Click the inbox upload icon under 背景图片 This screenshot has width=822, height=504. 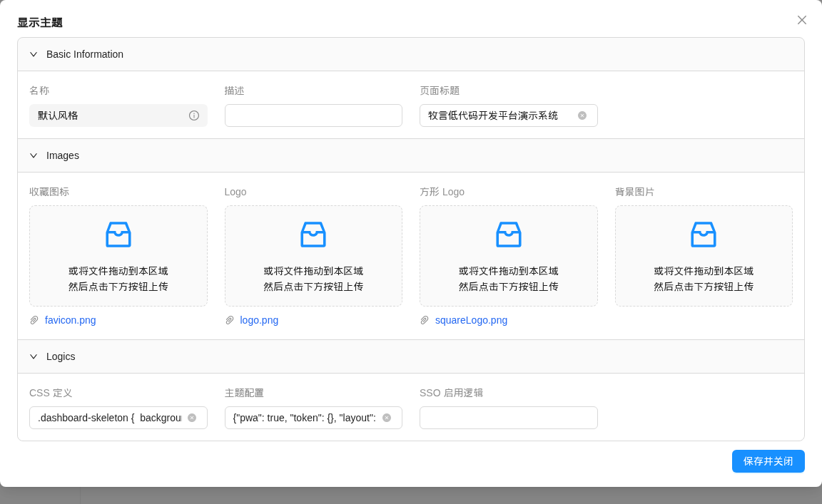(x=704, y=235)
